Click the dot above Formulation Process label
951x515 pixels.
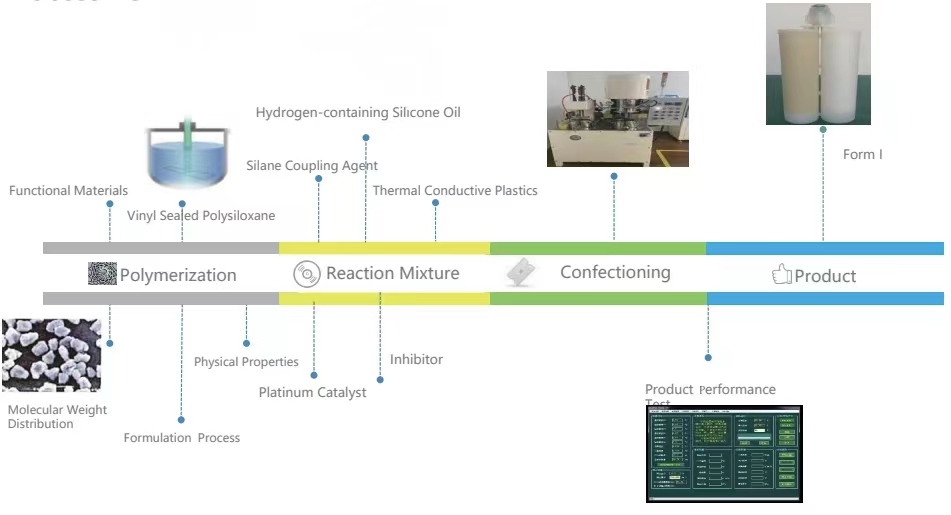click(181, 420)
